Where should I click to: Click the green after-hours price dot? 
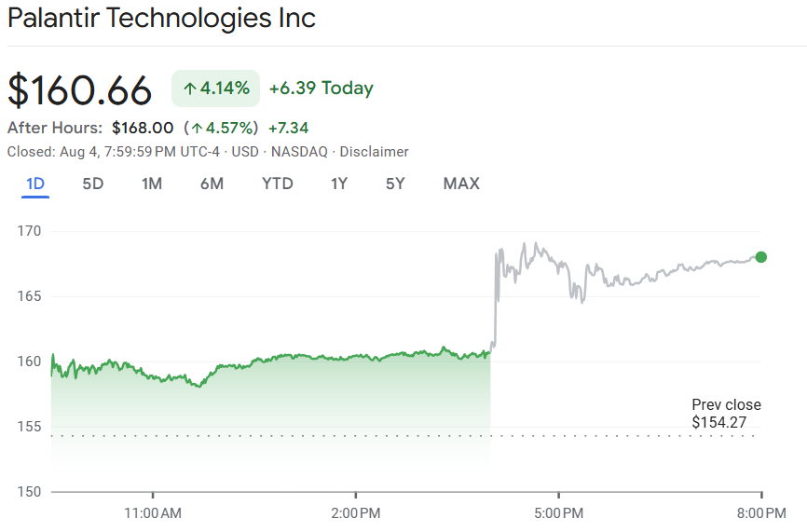pyautogui.click(x=760, y=257)
